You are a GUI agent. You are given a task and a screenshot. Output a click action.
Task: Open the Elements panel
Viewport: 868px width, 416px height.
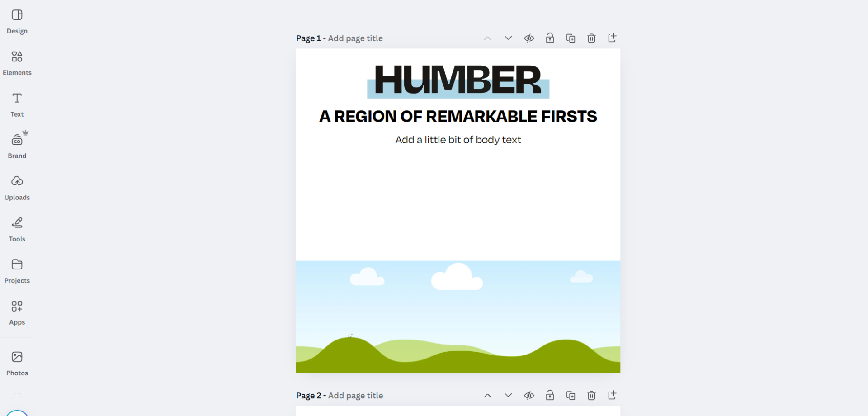[17, 63]
